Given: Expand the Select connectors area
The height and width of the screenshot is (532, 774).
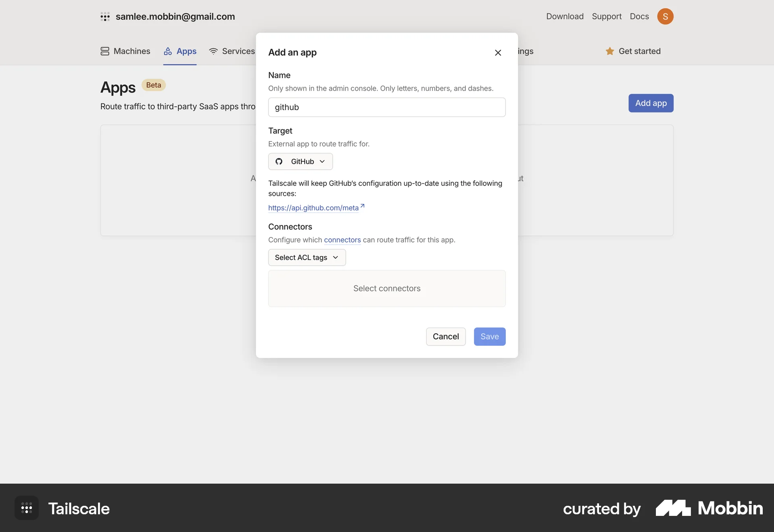Looking at the screenshot, I should [387, 289].
